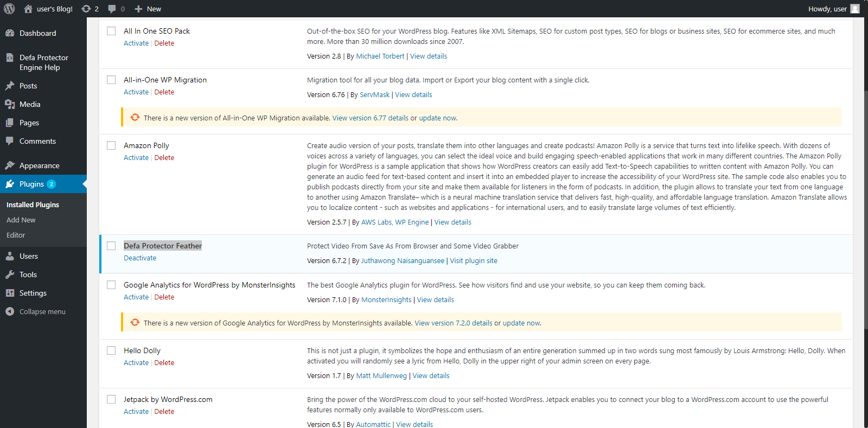Check the All In One SEO Pack checkbox
The height and width of the screenshot is (428, 868).
pyautogui.click(x=111, y=31)
